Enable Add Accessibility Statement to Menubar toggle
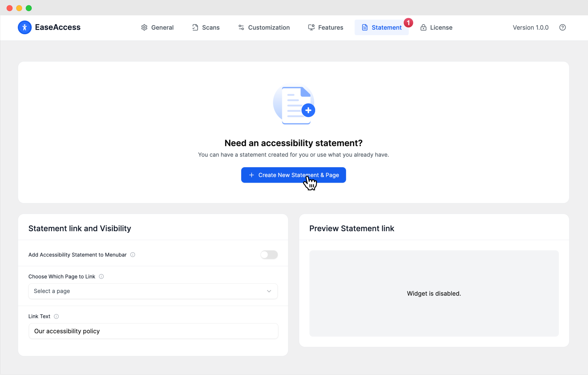Image resolution: width=588 pixels, height=375 pixels. [269, 255]
